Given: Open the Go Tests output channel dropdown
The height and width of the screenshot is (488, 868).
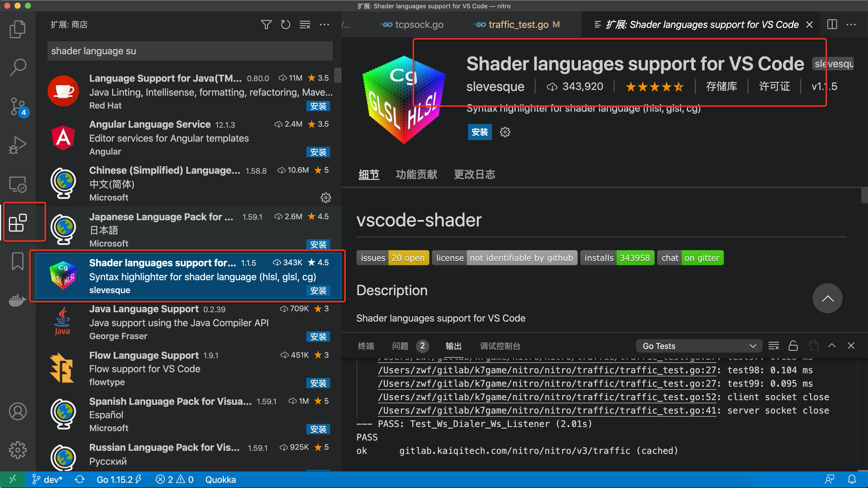Looking at the screenshot, I should coord(699,346).
